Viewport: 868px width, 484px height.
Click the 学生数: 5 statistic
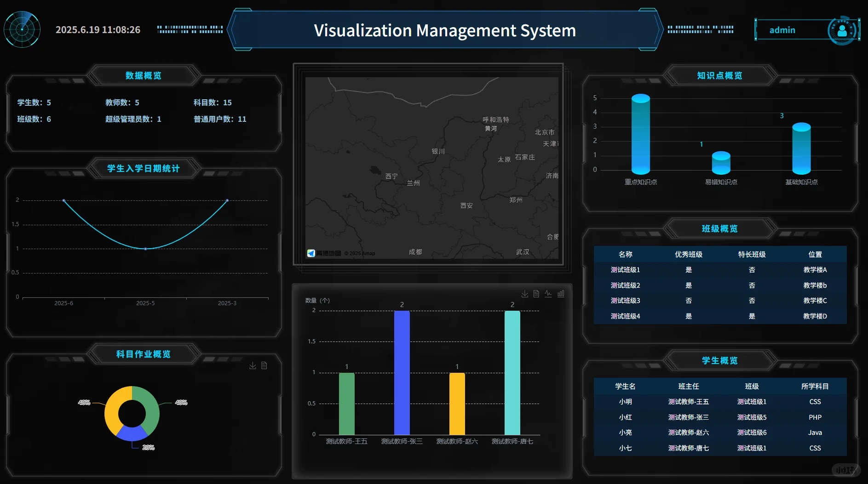pos(34,102)
